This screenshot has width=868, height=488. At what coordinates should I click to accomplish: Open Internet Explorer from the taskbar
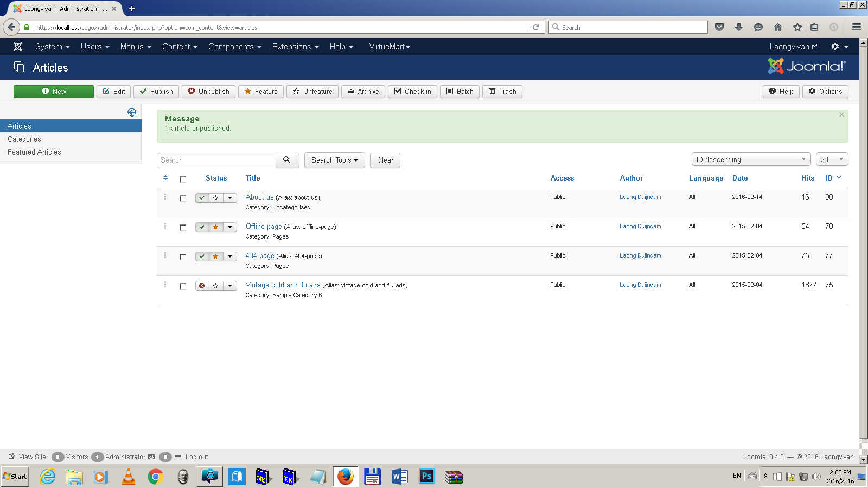[x=48, y=477]
